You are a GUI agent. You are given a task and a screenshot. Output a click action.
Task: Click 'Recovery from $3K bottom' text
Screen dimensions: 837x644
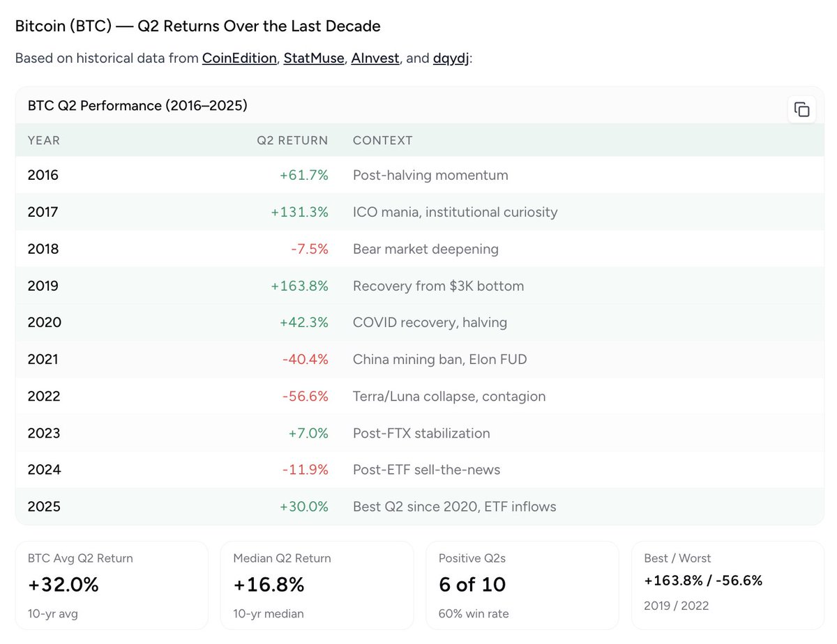(438, 286)
